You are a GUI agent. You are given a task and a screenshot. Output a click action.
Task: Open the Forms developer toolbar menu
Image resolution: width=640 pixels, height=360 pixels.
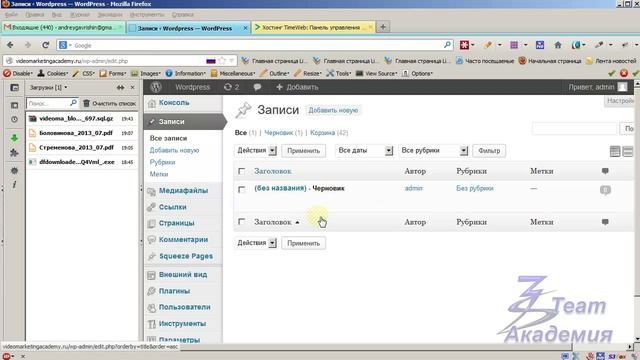click(113, 73)
